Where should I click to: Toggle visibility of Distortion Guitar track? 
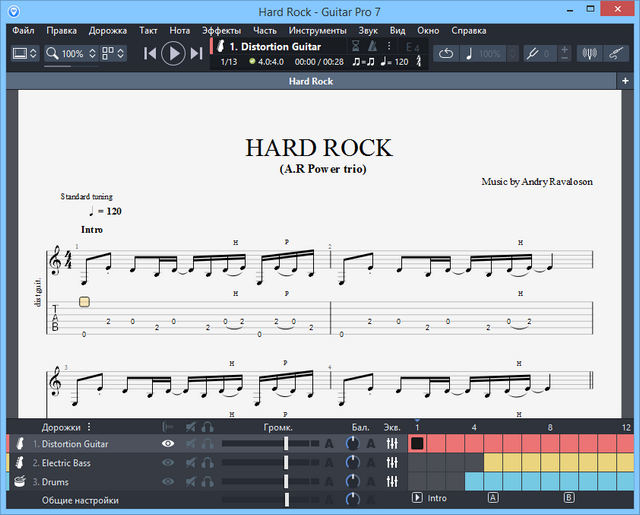(168, 443)
